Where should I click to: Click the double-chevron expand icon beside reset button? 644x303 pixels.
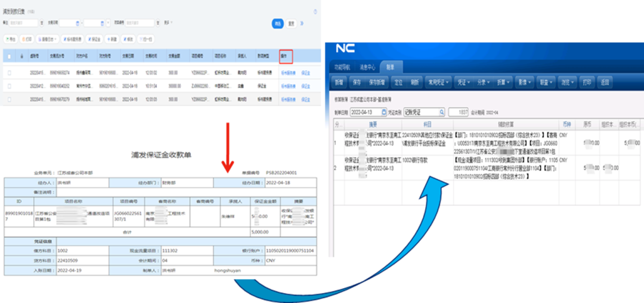302,23
